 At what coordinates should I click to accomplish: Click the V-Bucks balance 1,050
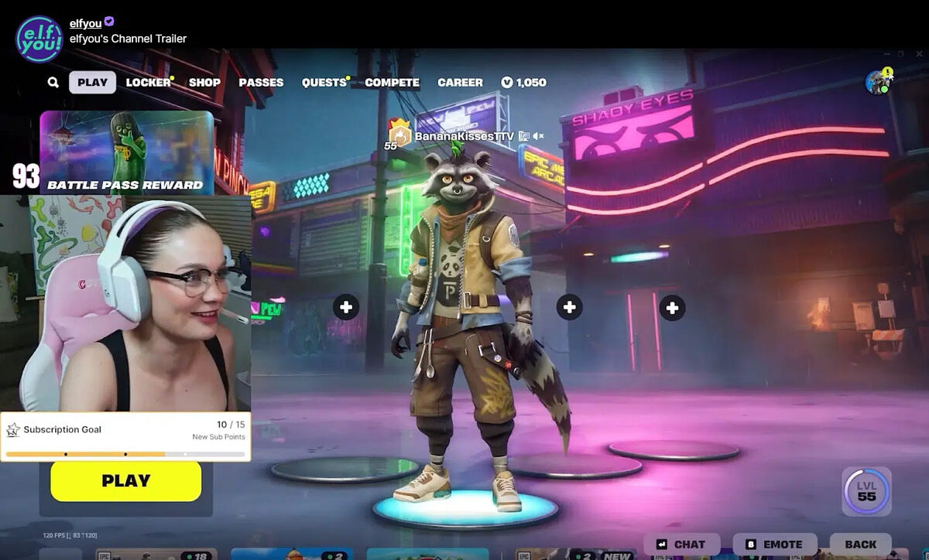click(x=523, y=82)
